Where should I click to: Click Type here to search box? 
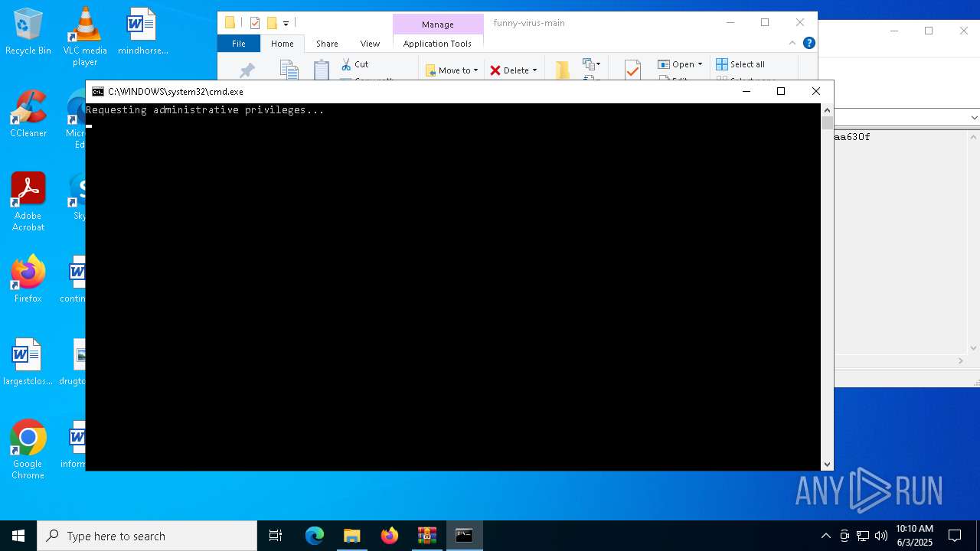(x=147, y=536)
